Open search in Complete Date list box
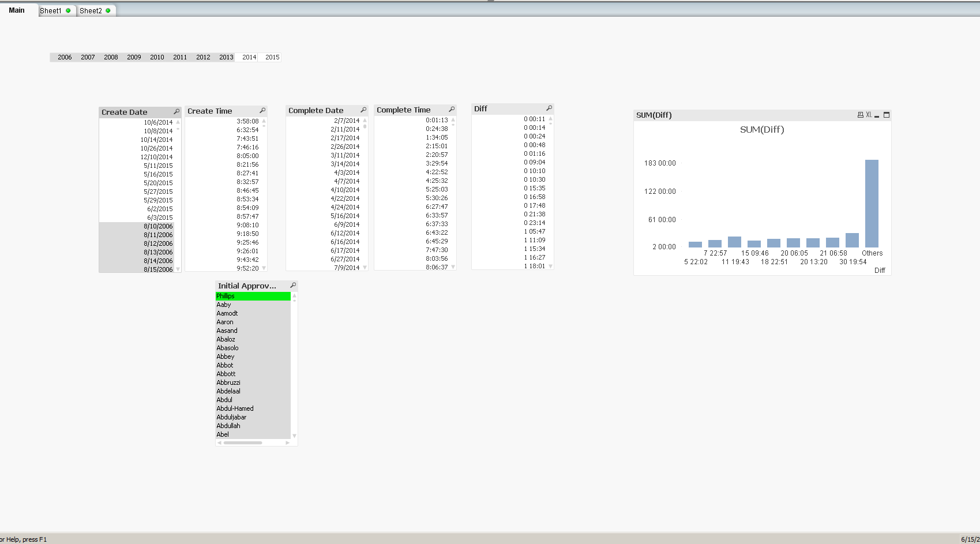This screenshot has height=544, width=980. [x=363, y=110]
